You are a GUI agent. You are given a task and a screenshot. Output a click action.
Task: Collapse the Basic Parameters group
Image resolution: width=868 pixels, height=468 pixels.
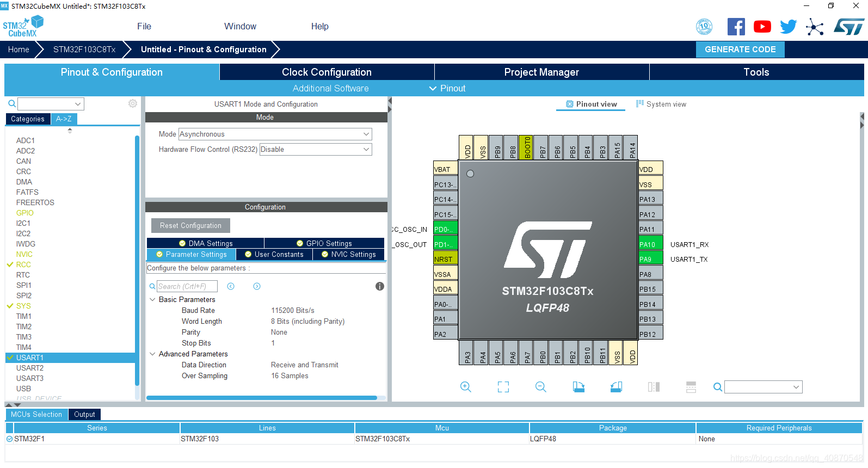click(152, 299)
